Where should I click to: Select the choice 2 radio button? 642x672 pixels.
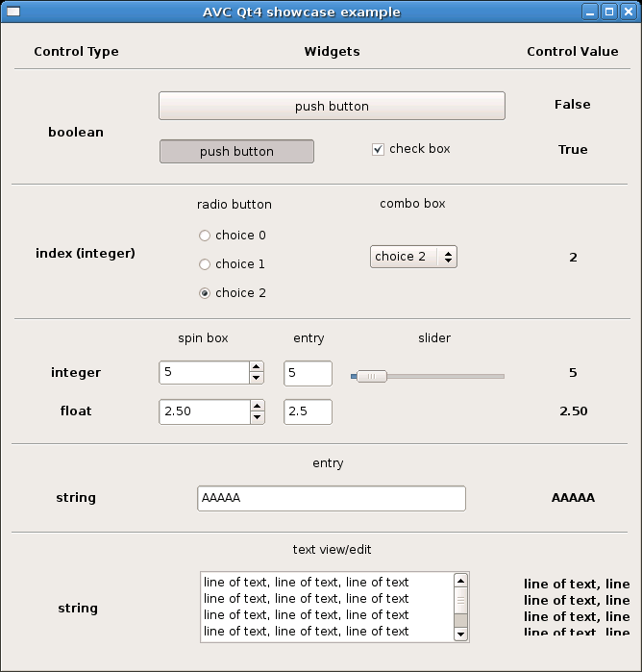point(205,293)
